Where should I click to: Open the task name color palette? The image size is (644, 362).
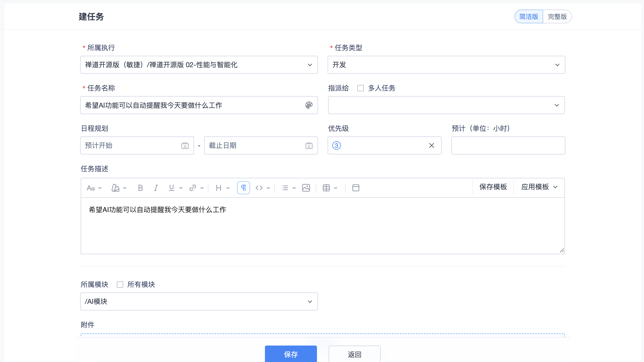click(x=309, y=105)
